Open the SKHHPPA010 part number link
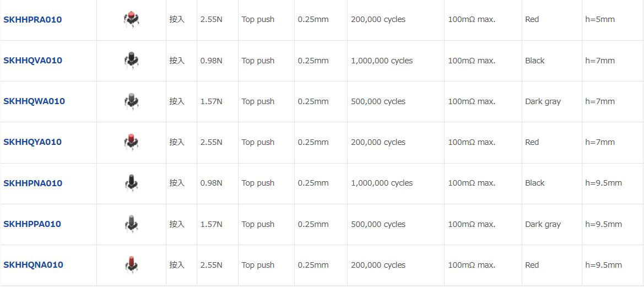 coord(32,224)
